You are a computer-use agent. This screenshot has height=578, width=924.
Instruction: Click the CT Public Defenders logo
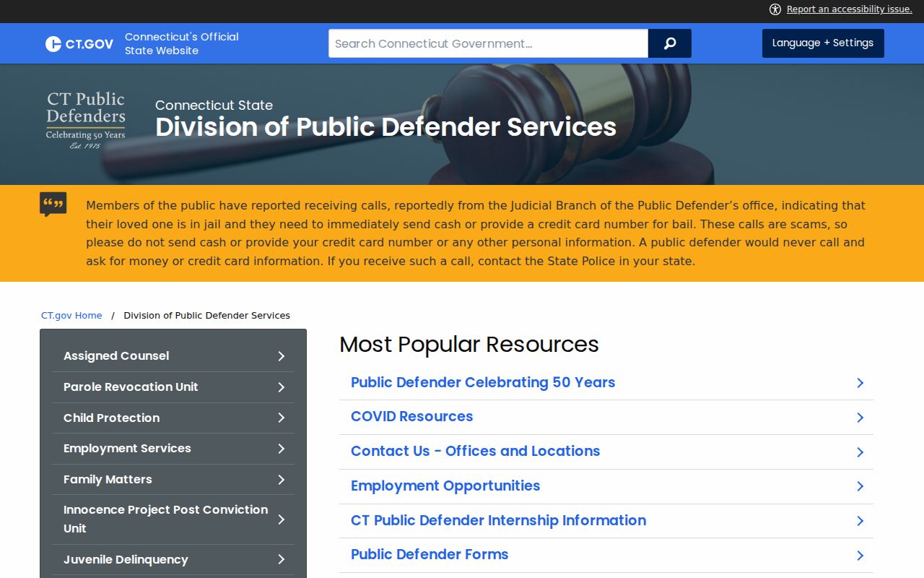pyautogui.click(x=86, y=120)
